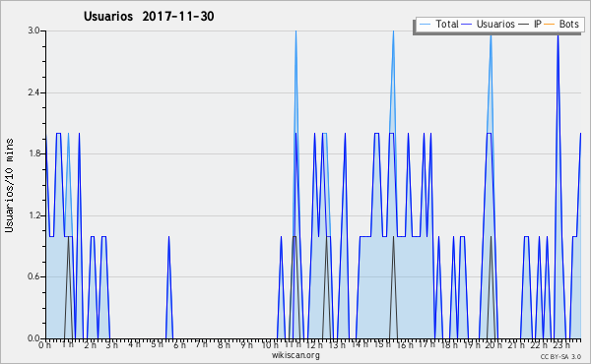Screen dimensions: 591x364
Task: Click the 2.4 value on the vertical axis
Action: [x=34, y=92]
